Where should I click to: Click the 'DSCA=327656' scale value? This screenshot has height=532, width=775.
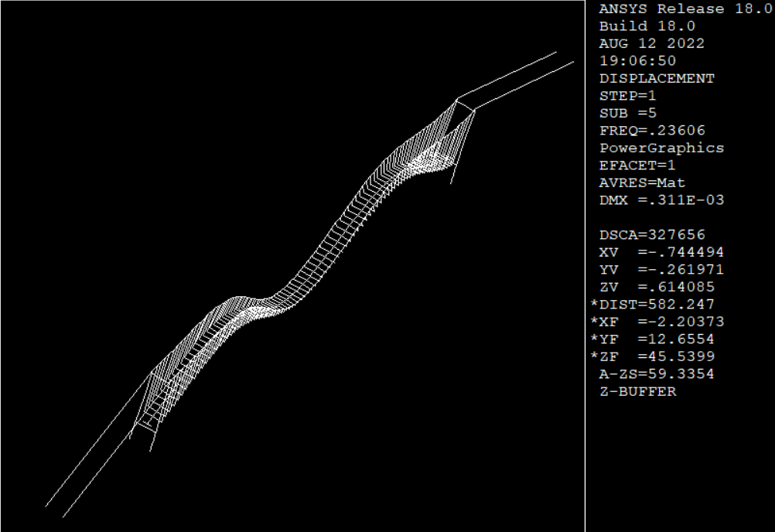652,234
